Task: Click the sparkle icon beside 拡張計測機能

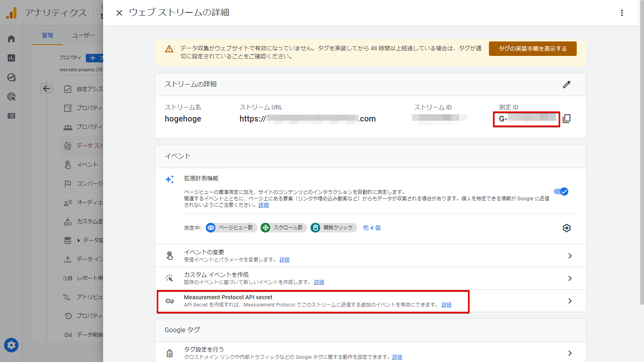Action: (x=170, y=179)
